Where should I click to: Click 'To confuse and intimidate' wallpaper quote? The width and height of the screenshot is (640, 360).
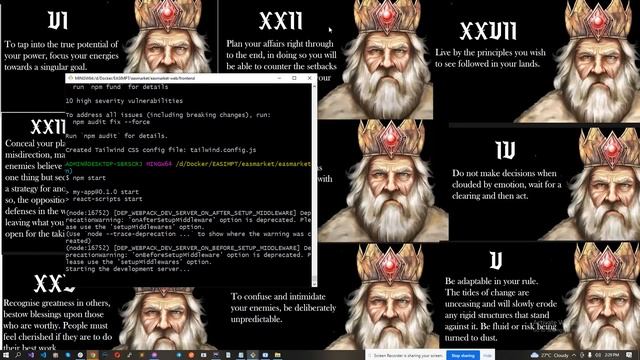click(x=283, y=308)
